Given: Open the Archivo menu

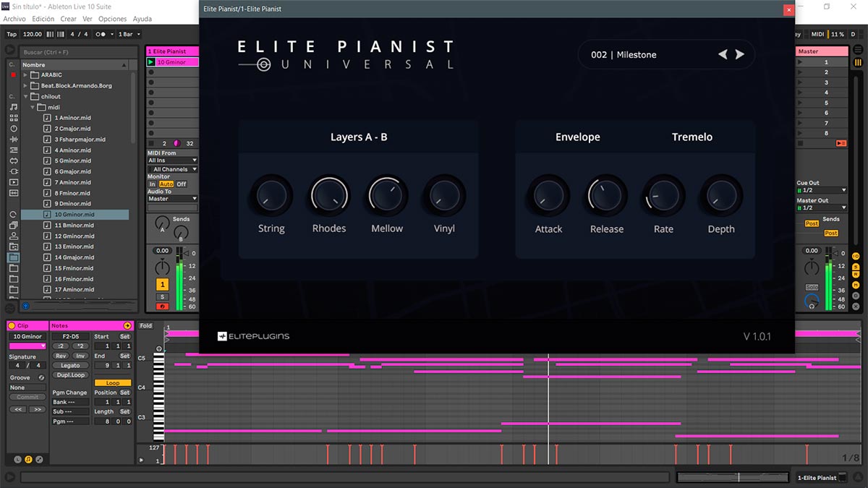Looking at the screenshot, I should [14, 19].
